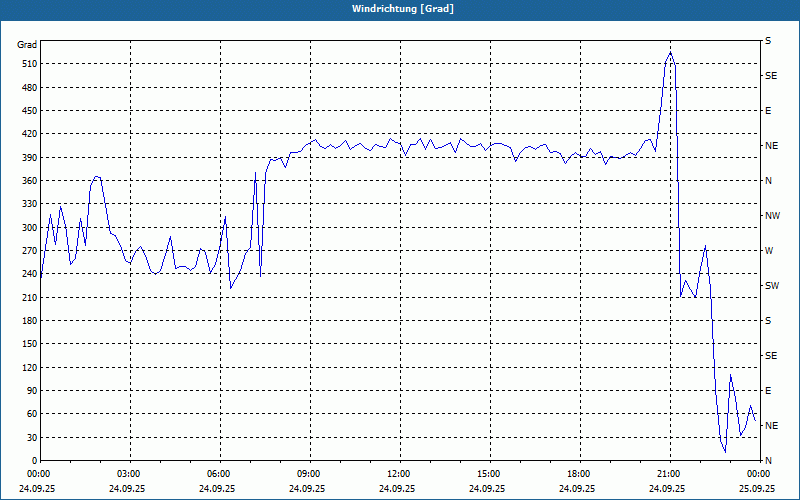Click the NW compass label
The height and width of the screenshot is (500, 800).
coord(772,216)
